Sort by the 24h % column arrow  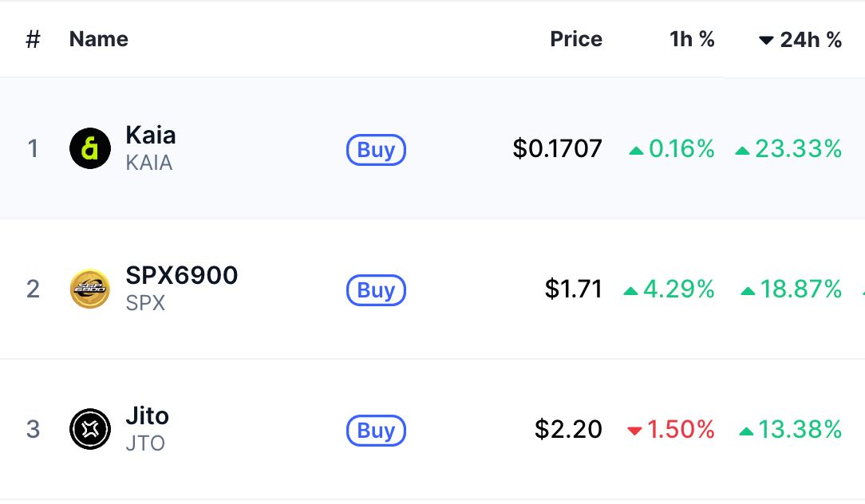click(x=766, y=40)
